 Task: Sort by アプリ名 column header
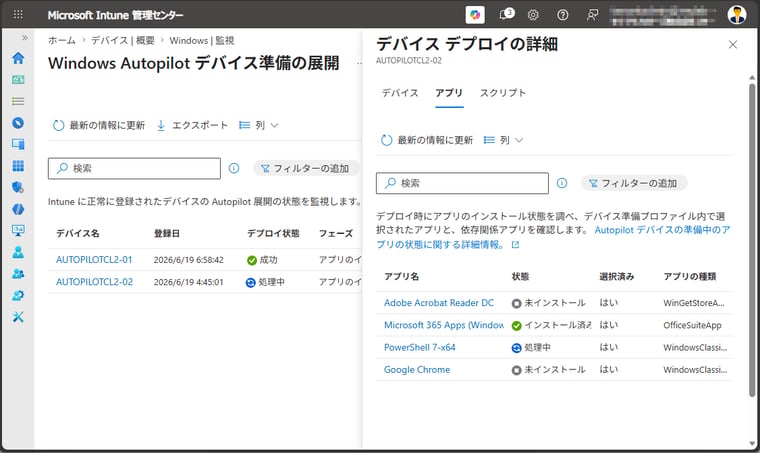[401, 277]
